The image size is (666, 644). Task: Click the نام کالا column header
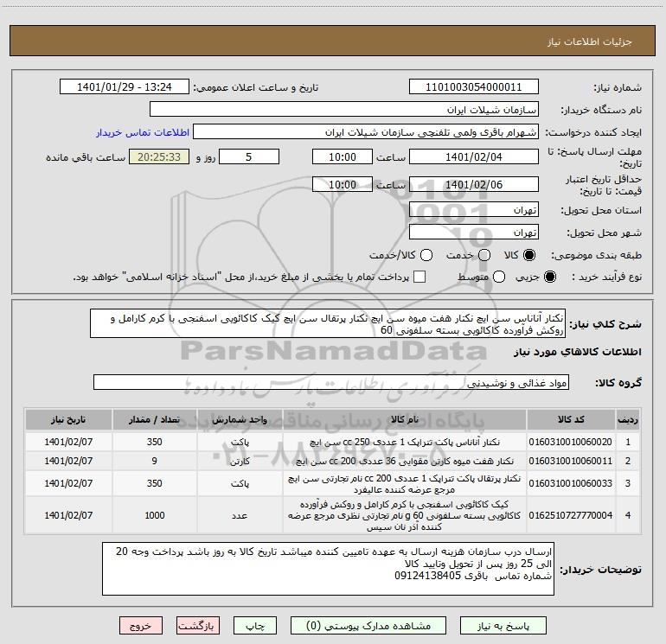point(405,419)
